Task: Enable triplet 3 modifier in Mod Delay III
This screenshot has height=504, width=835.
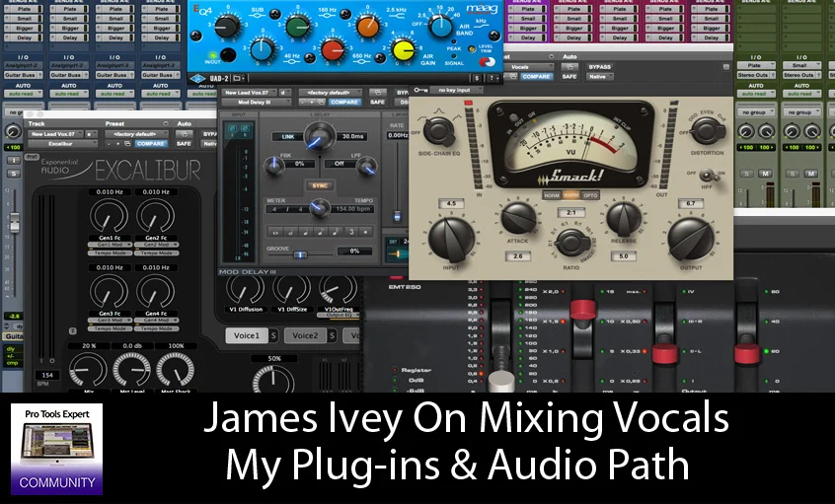Action: (x=351, y=232)
